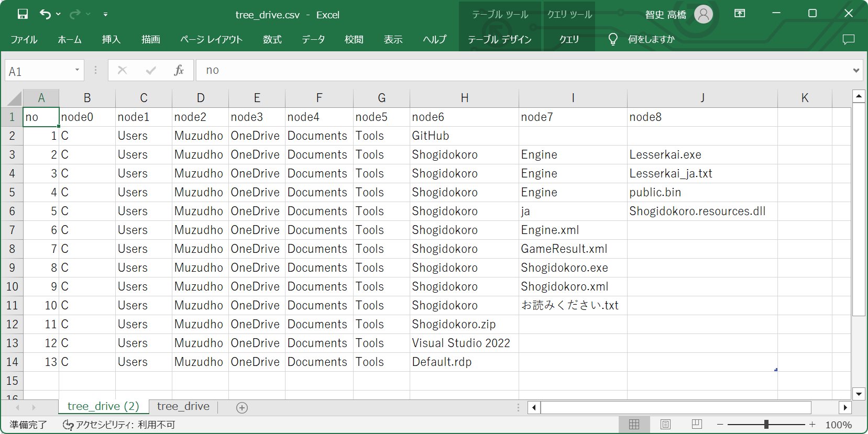Click zoom out minus button

[720, 425]
